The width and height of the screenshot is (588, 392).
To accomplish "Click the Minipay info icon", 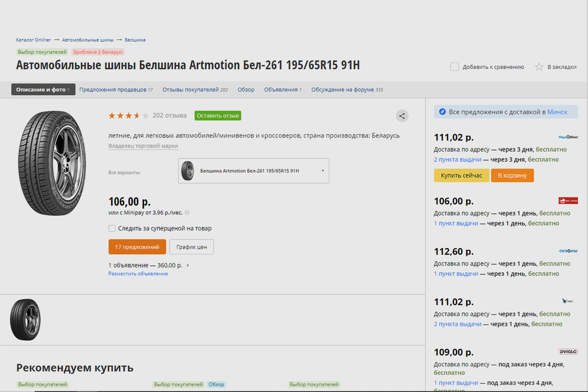I will (x=187, y=212).
